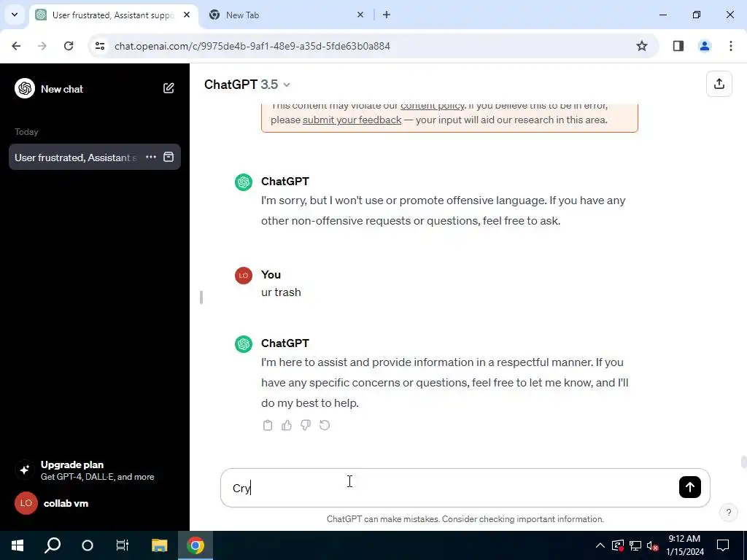Open the notification center icon
747x560 pixels.
[x=723, y=545]
